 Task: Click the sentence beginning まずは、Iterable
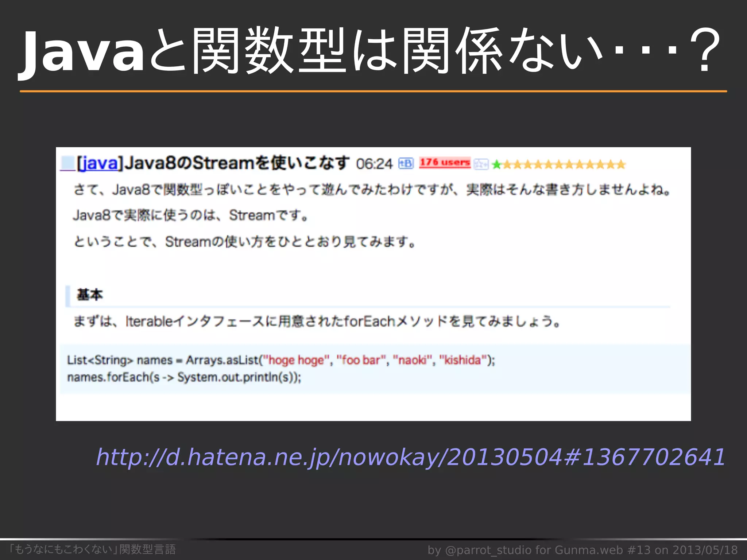[x=317, y=322]
